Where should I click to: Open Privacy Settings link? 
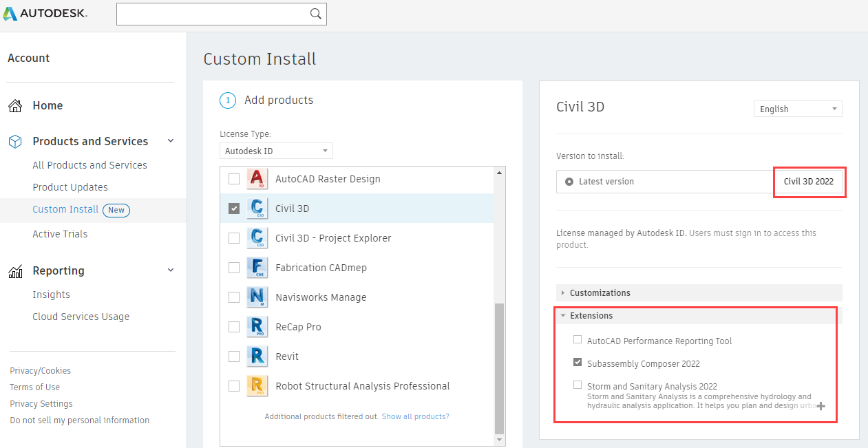pyautogui.click(x=41, y=404)
